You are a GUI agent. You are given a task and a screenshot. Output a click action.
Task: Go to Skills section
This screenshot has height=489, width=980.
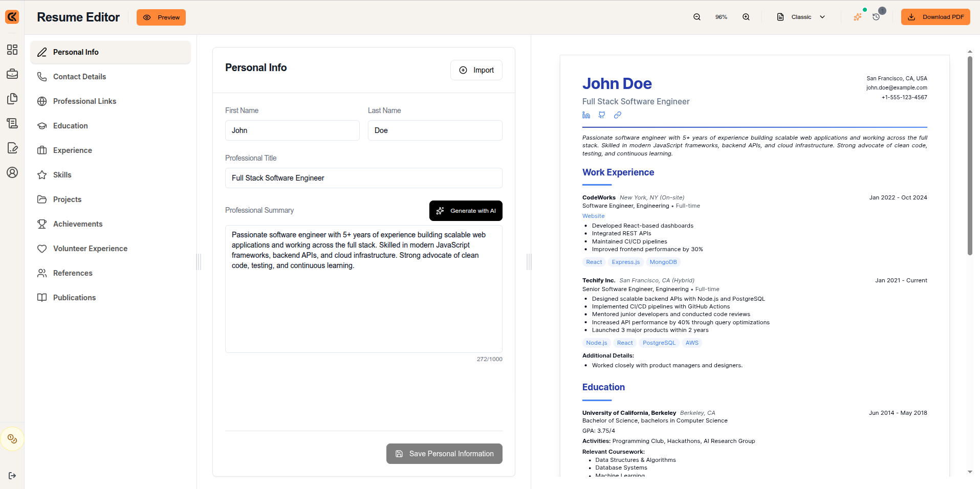111,175
